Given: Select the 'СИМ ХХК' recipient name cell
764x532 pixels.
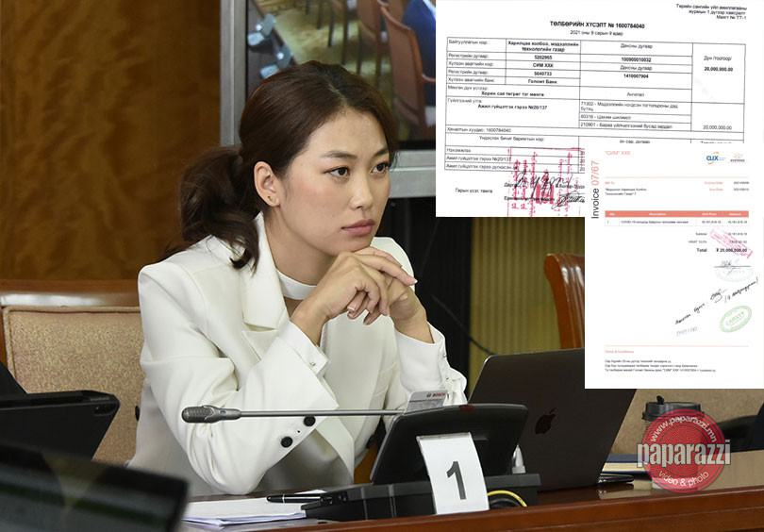Looking at the screenshot, I should pyautogui.click(x=542, y=65).
